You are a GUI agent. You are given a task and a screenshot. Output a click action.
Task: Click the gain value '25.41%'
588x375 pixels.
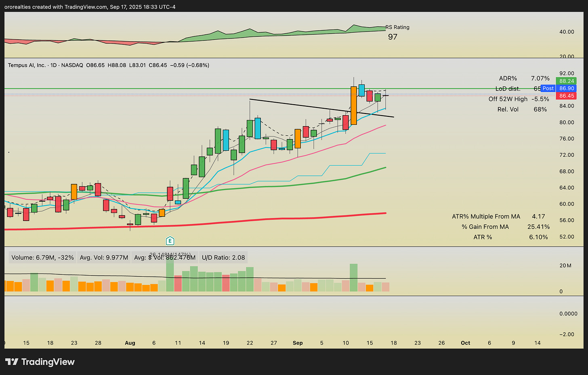tap(538, 227)
